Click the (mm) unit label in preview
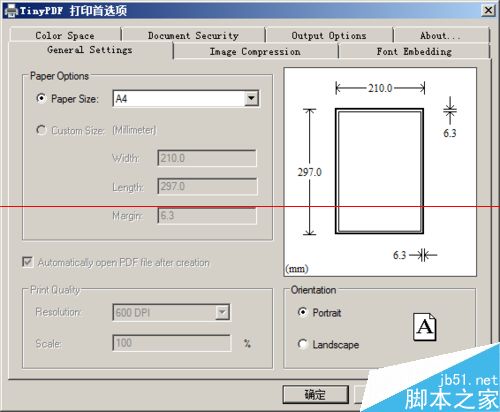This screenshot has height=412, width=500. (x=297, y=269)
